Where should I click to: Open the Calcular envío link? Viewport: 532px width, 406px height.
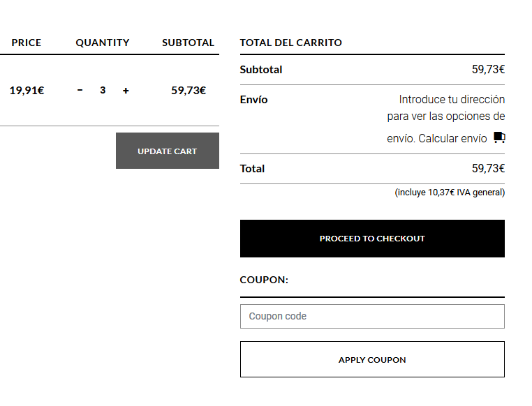click(452, 138)
